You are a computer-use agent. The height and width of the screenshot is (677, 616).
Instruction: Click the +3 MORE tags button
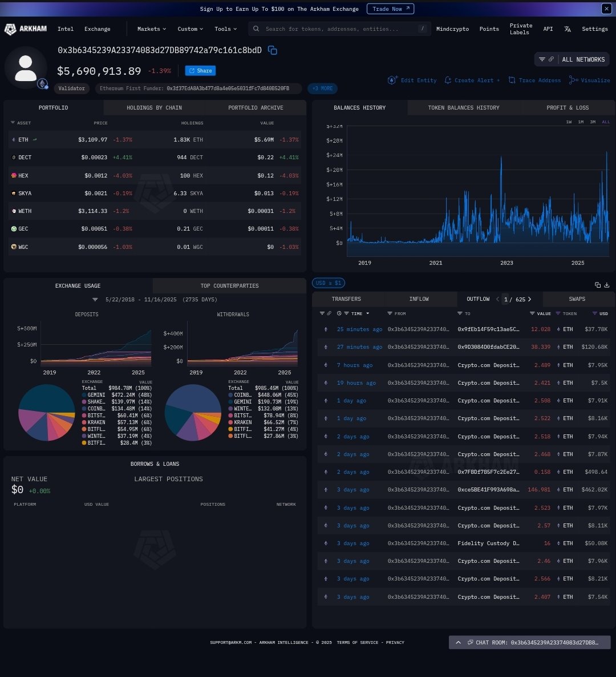coord(322,88)
